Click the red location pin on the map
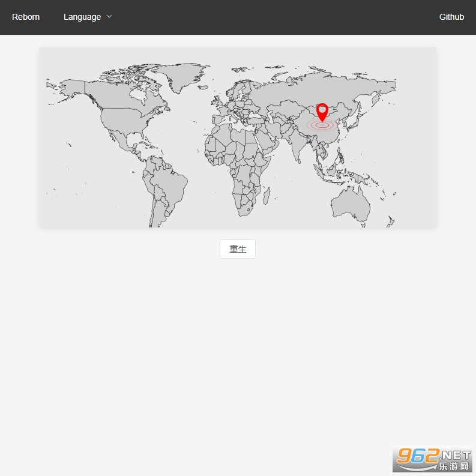 tap(322, 112)
